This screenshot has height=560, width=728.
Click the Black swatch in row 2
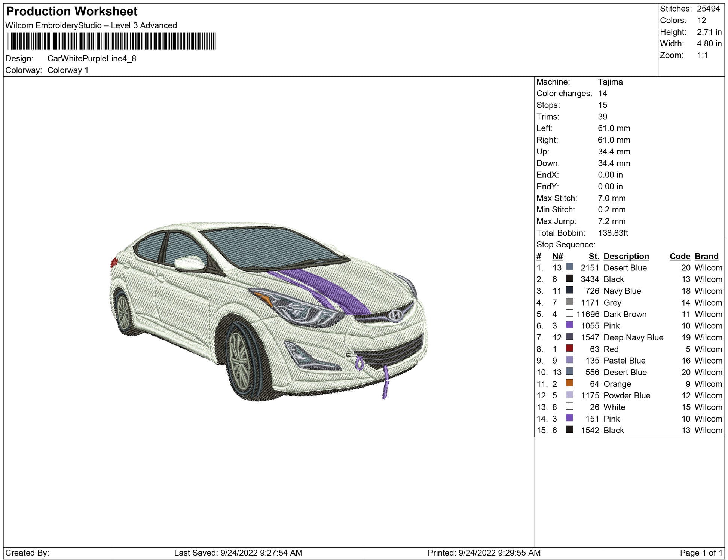pos(569,278)
